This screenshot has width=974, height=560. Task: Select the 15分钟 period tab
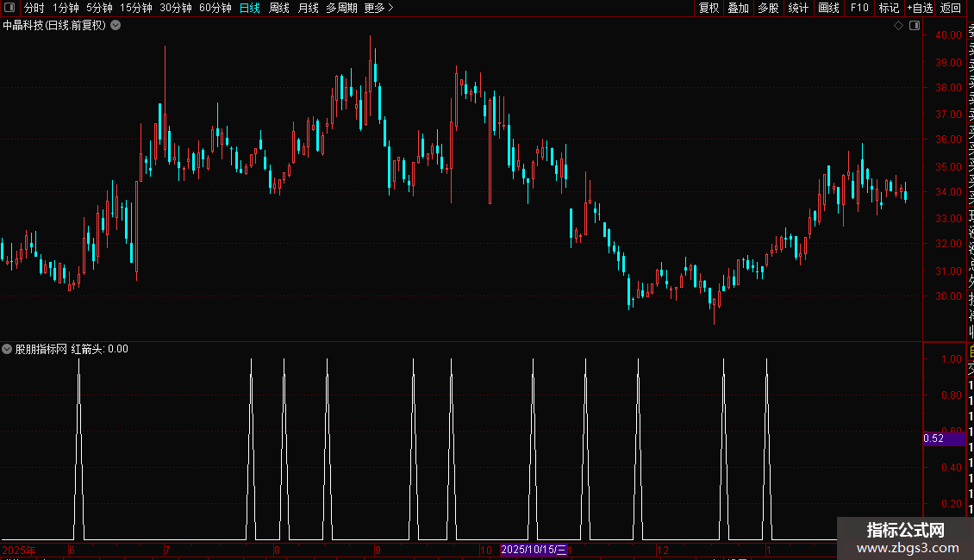pyautogui.click(x=136, y=8)
